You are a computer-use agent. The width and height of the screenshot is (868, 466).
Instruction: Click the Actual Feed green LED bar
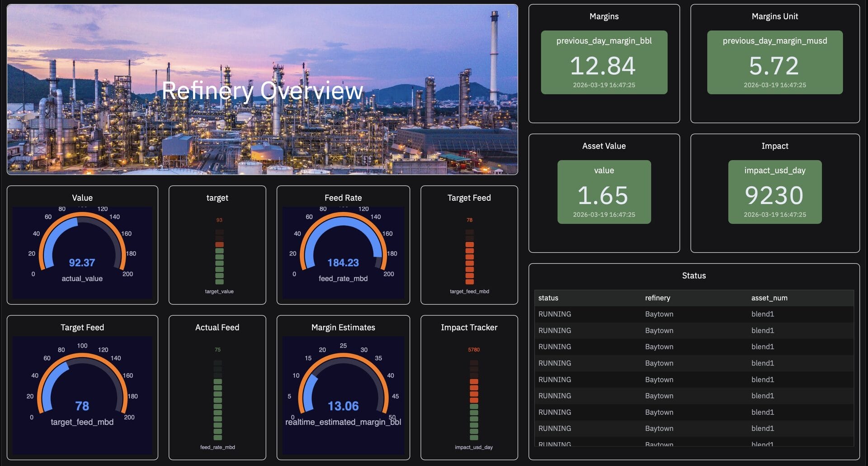point(217,400)
